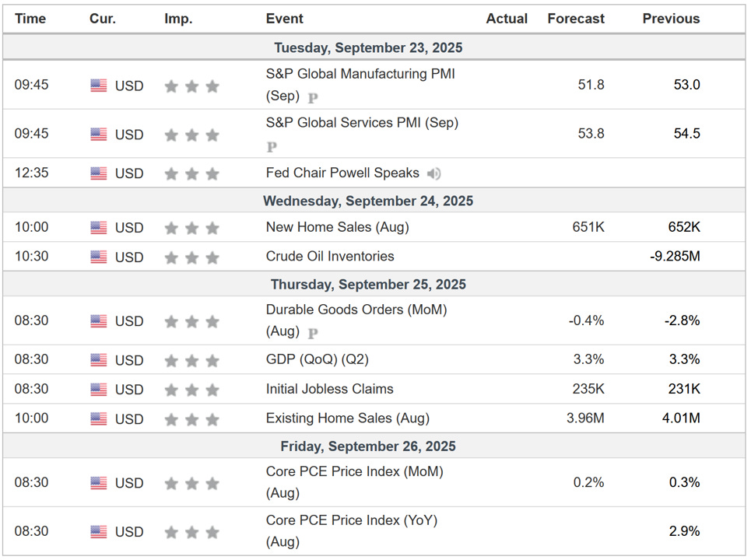
Task: Click the Time column header
Action: point(30,19)
